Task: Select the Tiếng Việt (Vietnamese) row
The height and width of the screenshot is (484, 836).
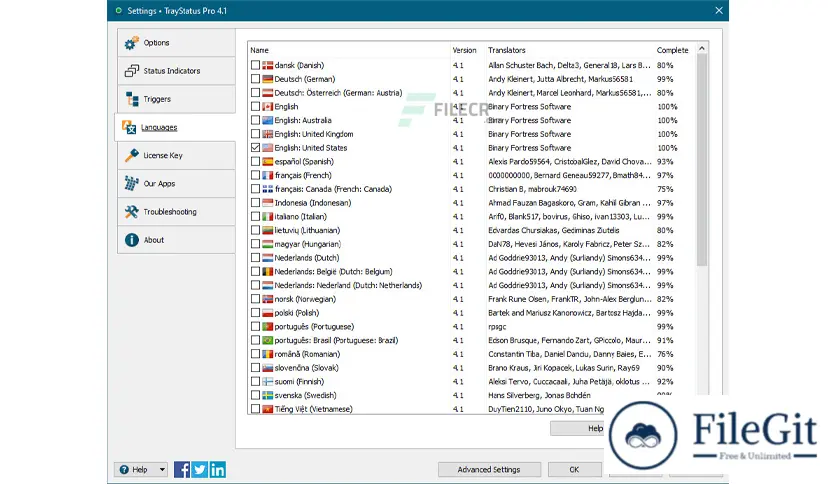Action: [427, 409]
